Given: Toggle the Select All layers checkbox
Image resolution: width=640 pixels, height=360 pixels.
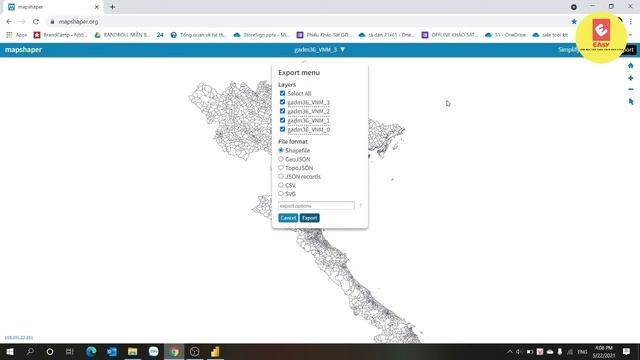Looking at the screenshot, I should coord(282,93).
